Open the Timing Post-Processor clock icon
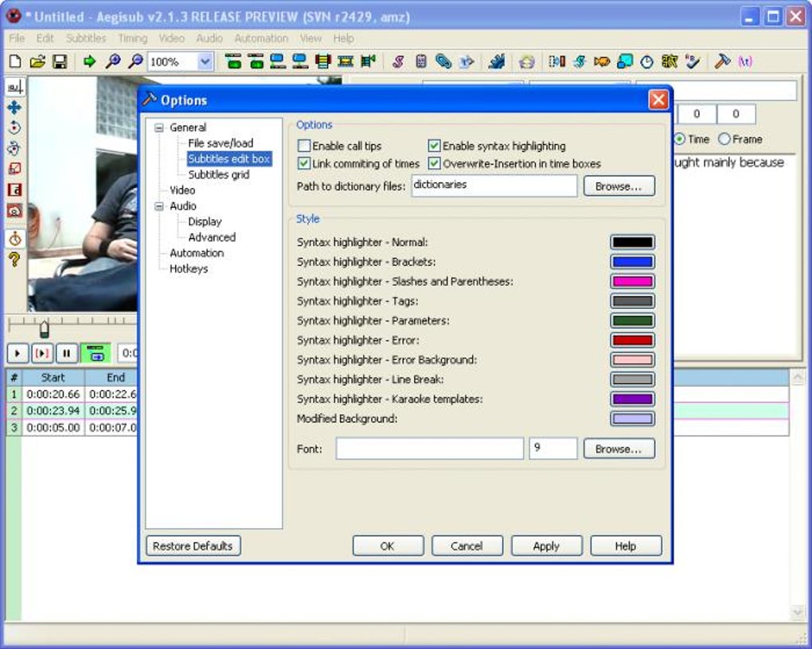Image resolution: width=812 pixels, height=649 pixels. pyautogui.click(x=646, y=61)
